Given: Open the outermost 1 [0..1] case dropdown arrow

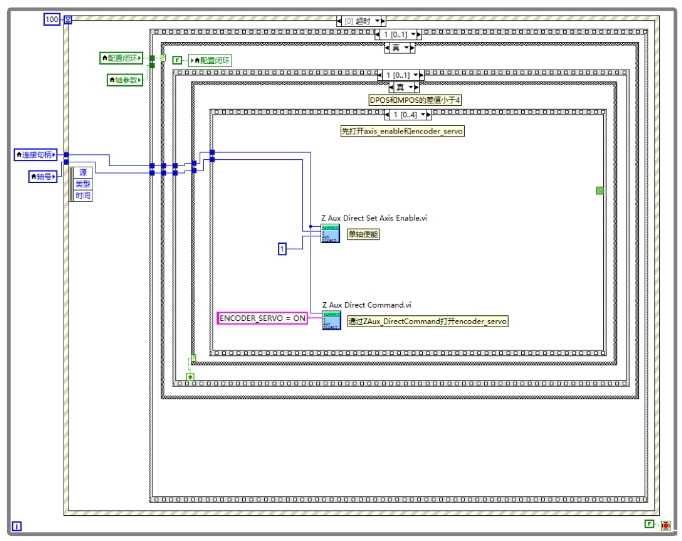Looking at the screenshot, I should coord(413,34).
